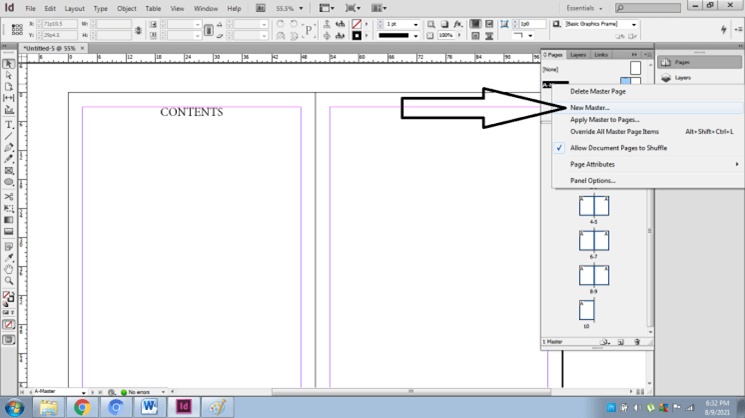745x418 pixels.
Task: Choose Panel Options menu entry
Action: pos(592,180)
